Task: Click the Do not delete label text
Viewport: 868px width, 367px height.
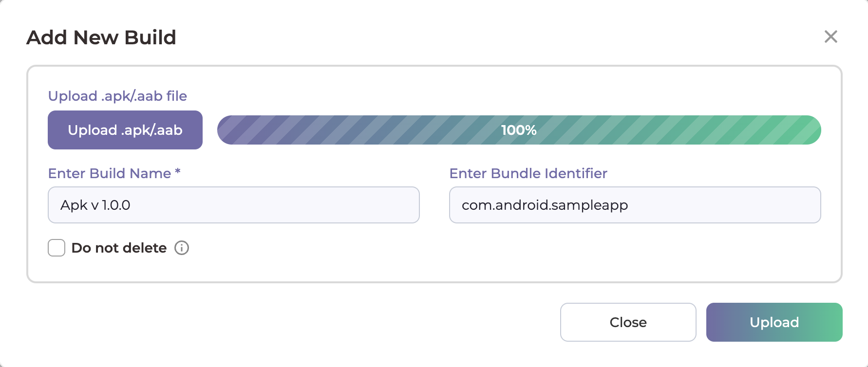Action: pos(119,248)
